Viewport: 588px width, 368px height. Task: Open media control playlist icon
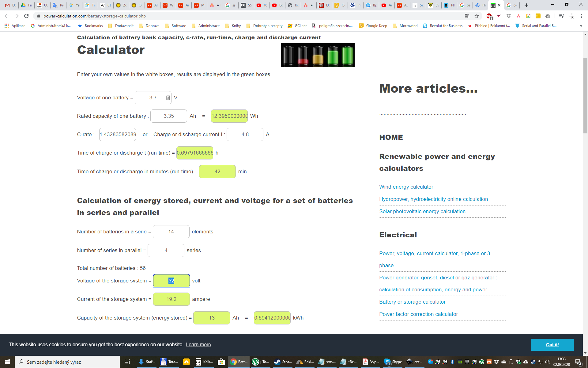point(561,16)
